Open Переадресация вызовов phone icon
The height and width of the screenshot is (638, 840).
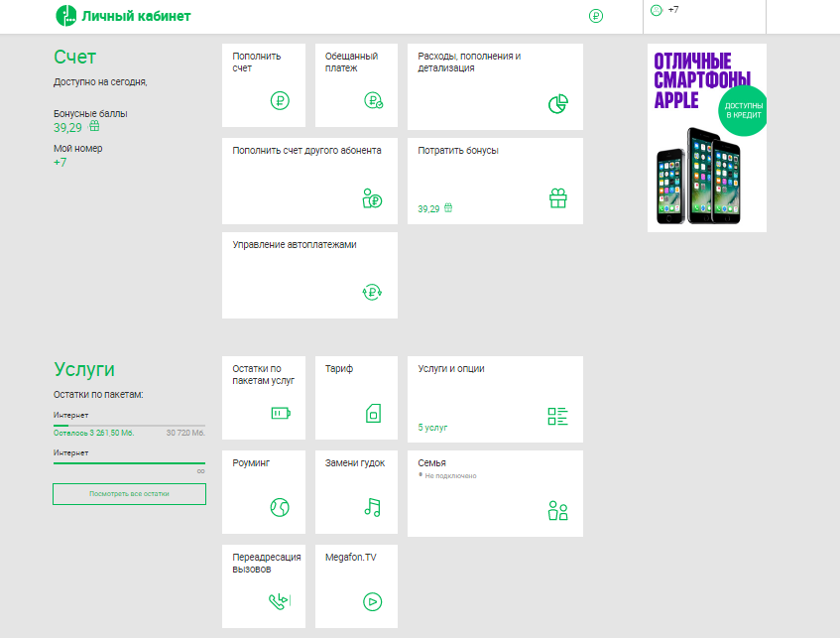coord(280,601)
